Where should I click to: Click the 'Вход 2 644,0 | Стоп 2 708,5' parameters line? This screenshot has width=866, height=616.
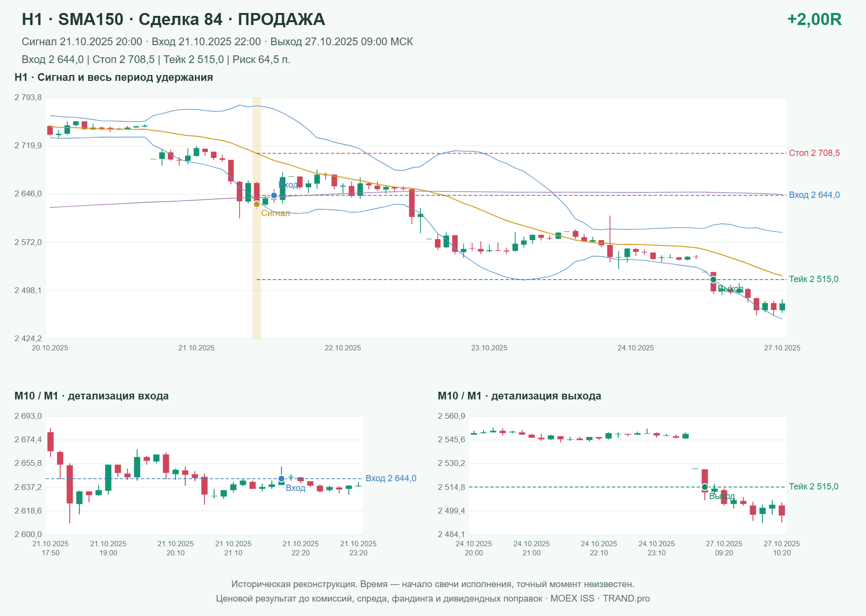(156, 60)
